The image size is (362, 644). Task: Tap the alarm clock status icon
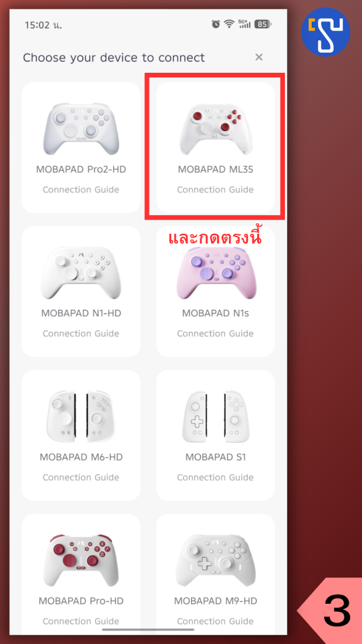(216, 25)
